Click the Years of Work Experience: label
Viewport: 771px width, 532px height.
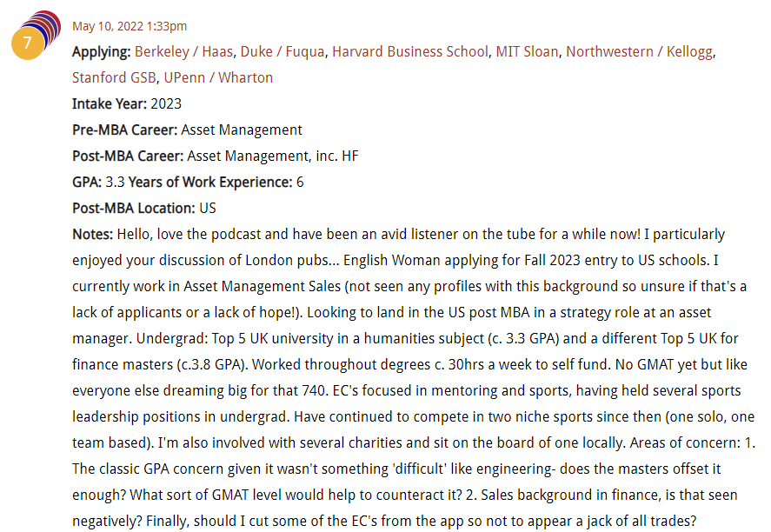[210, 183]
